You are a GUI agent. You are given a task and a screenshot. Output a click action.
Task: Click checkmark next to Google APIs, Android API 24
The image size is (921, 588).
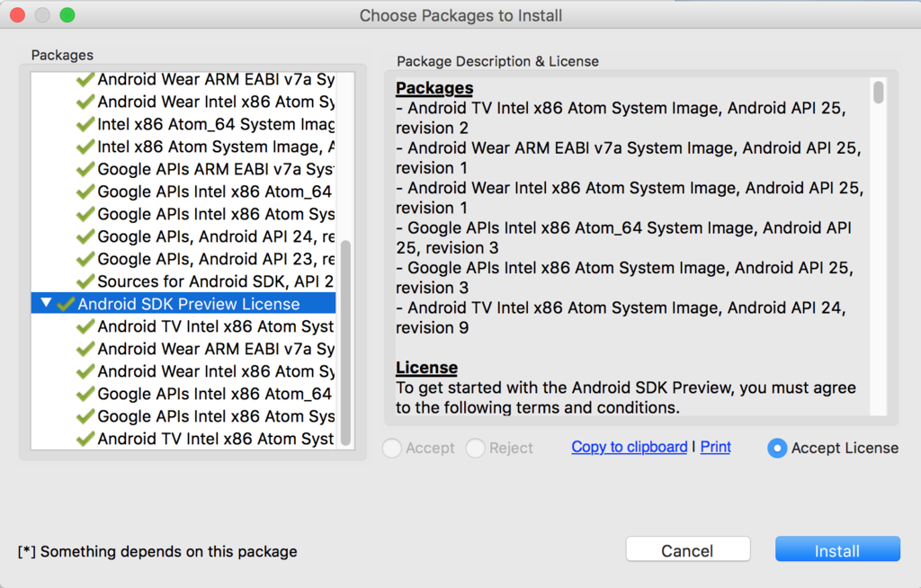pos(85,236)
